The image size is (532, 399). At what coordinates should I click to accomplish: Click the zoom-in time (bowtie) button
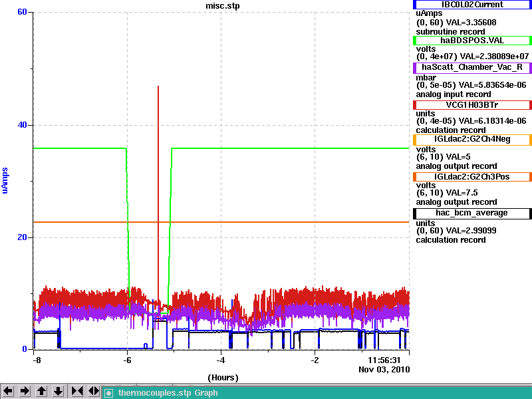tap(77, 391)
